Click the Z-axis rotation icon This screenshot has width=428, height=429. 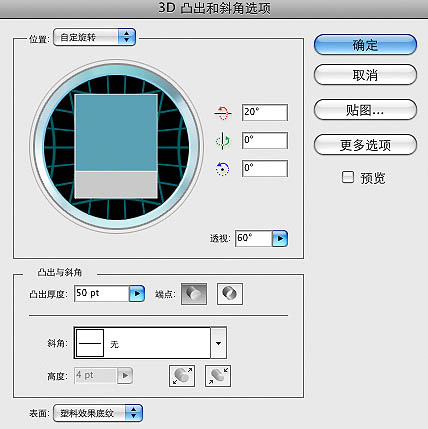(x=222, y=169)
